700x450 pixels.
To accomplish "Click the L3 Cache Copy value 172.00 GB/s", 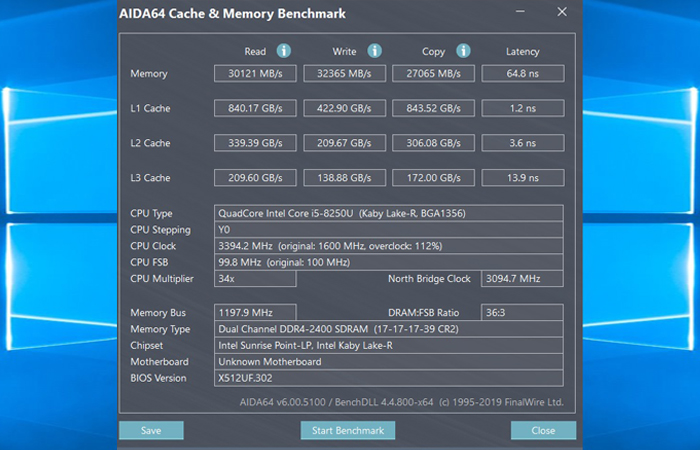I will coord(433,178).
